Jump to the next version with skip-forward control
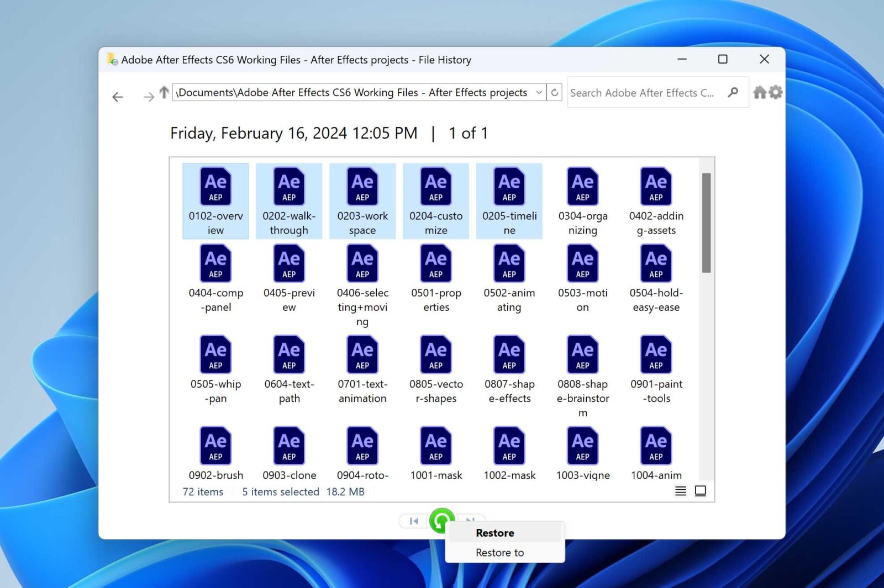This screenshot has height=588, width=884. pyautogui.click(x=470, y=521)
